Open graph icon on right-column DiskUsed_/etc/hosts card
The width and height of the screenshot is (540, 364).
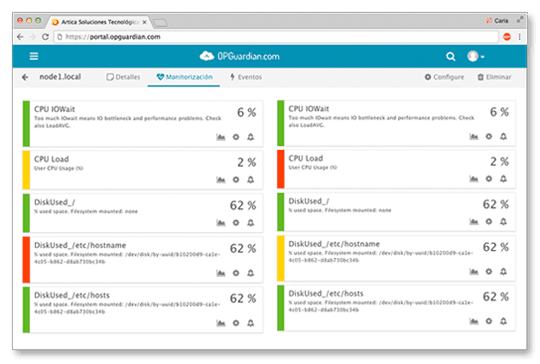[x=474, y=321]
